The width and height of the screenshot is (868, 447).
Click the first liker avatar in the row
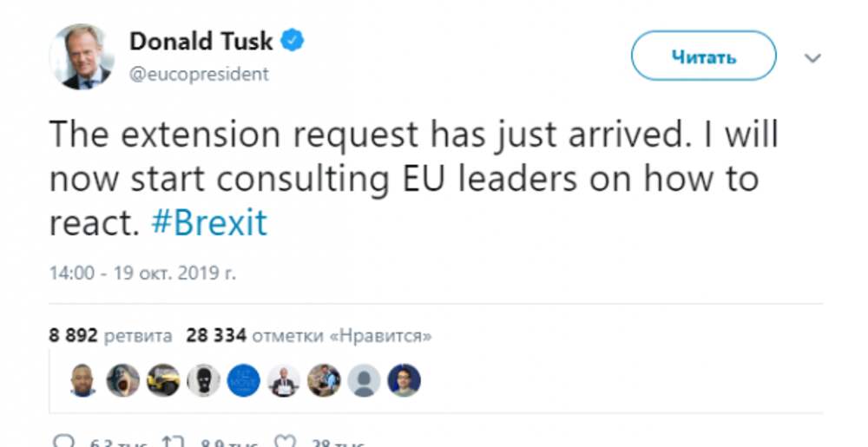(x=82, y=380)
